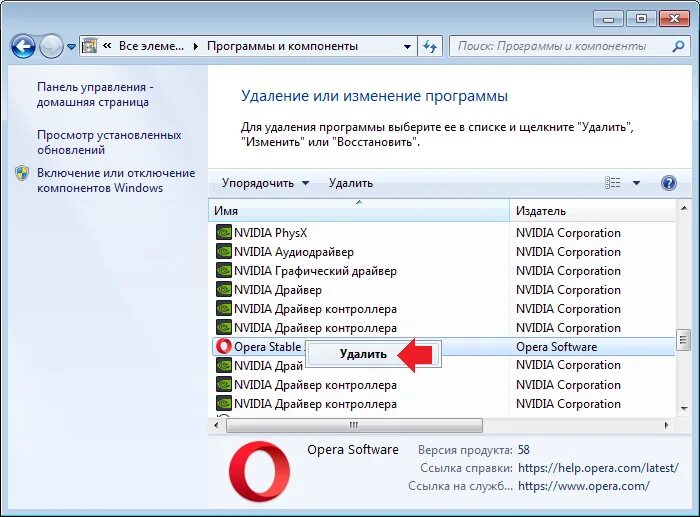Image resolution: width=700 pixels, height=517 pixels.
Task: Click the horizontal scrollbar thumb
Action: point(354,425)
